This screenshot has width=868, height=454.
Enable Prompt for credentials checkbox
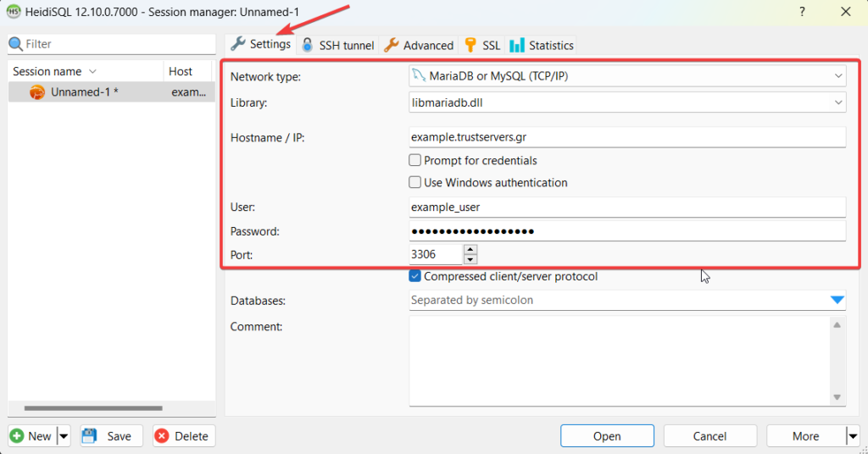415,160
